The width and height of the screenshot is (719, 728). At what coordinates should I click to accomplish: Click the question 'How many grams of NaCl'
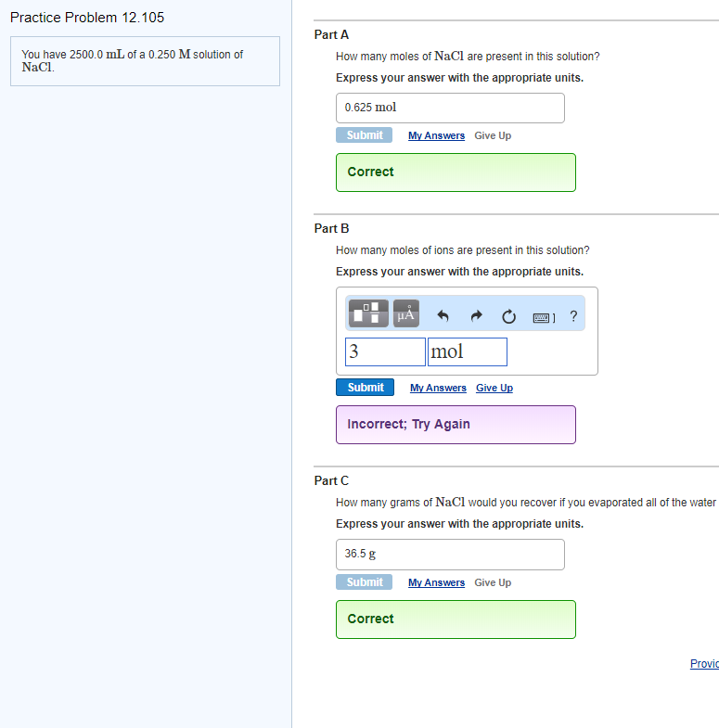[526, 503]
